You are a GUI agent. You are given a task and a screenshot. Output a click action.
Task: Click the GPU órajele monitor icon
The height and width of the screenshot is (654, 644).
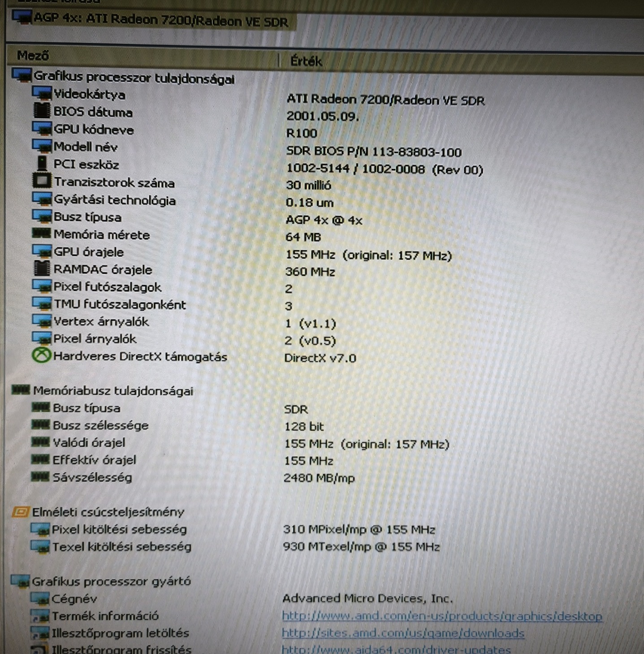click(42, 251)
